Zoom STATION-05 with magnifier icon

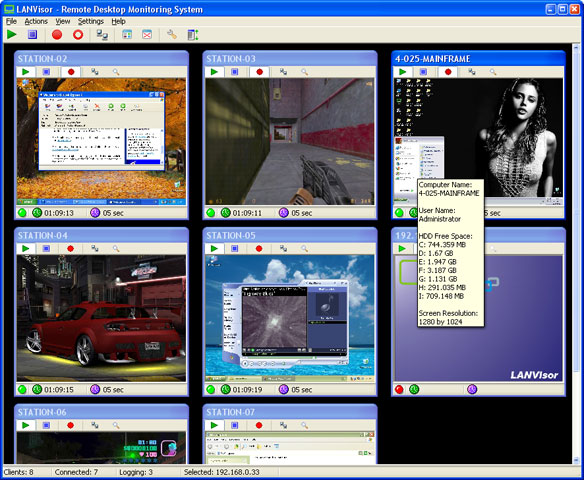pos(304,248)
